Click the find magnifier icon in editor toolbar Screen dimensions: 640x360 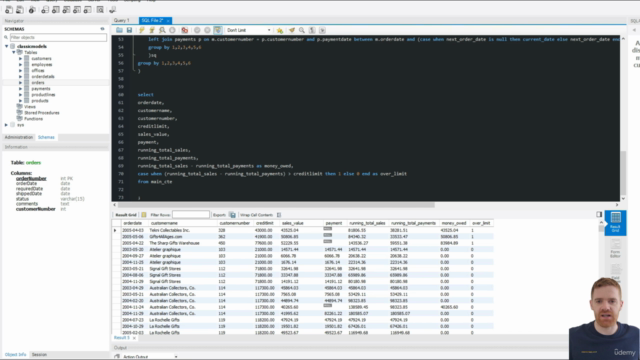(x=302, y=30)
